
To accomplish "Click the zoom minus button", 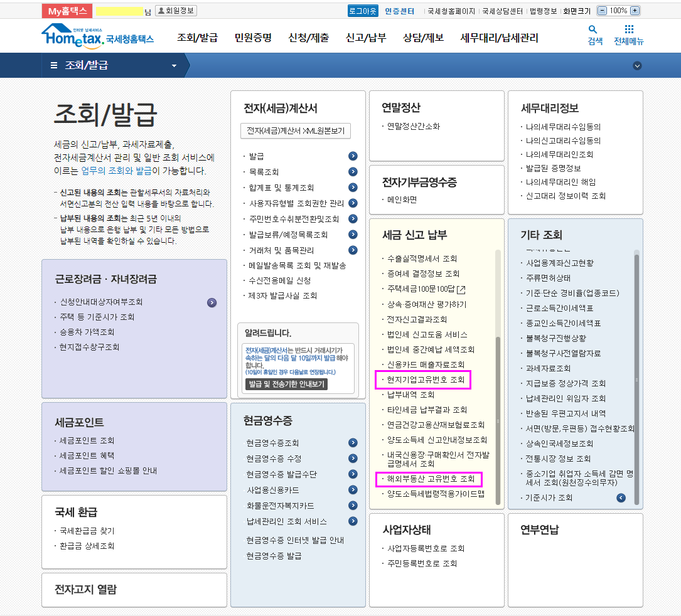I will [x=601, y=11].
